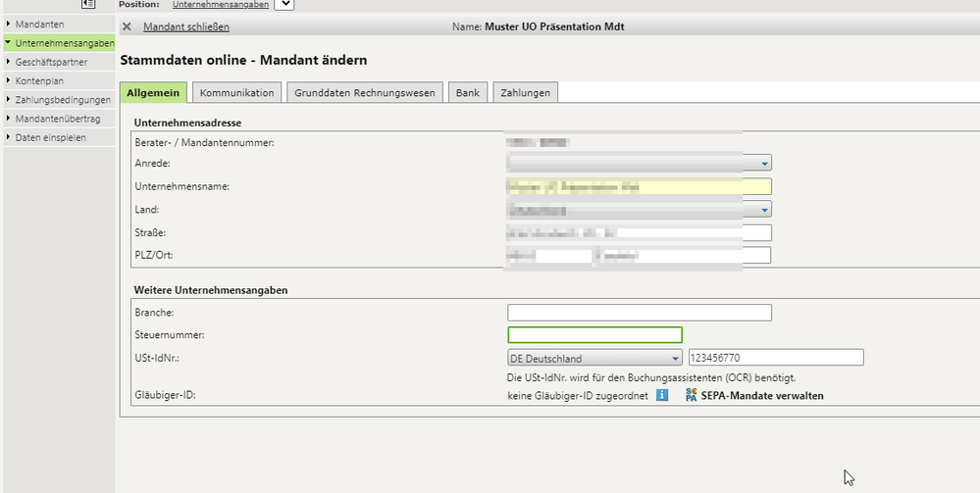Open the Gläubiger-ID info icon
Image resolution: width=980 pixels, height=493 pixels.
click(x=662, y=396)
